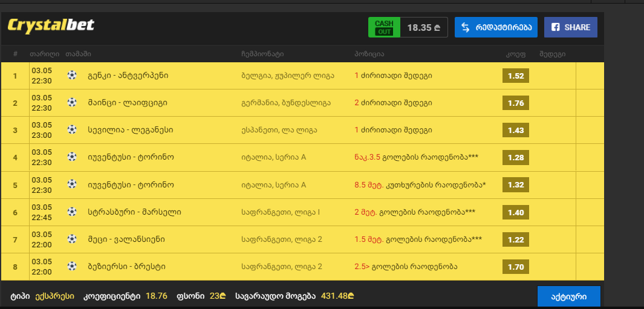Screen dimensions: 644x309
Task: Click the football icon for მაინცი - ლაიფციგი
Action: (x=72, y=102)
